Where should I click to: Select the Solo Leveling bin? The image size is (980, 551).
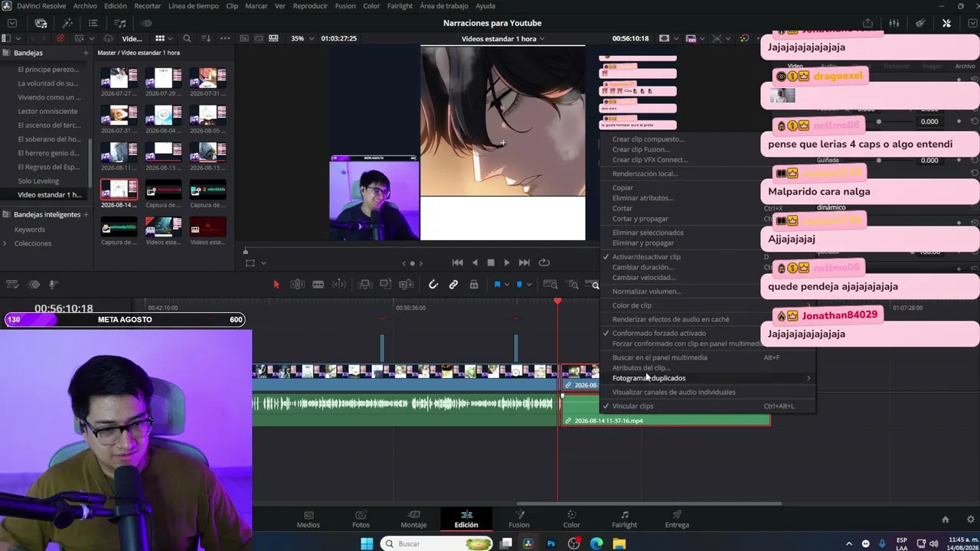pyautogui.click(x=38, y=181)
